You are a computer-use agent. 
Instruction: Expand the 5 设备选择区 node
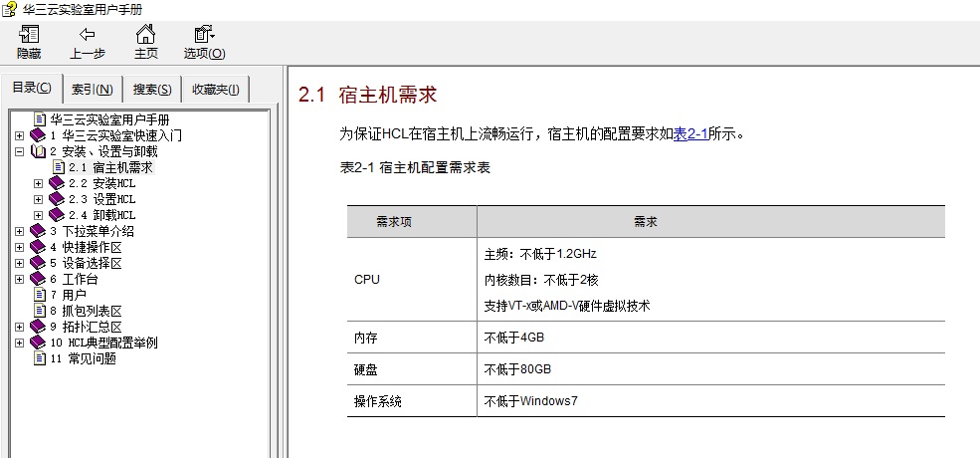click(19, 263)
